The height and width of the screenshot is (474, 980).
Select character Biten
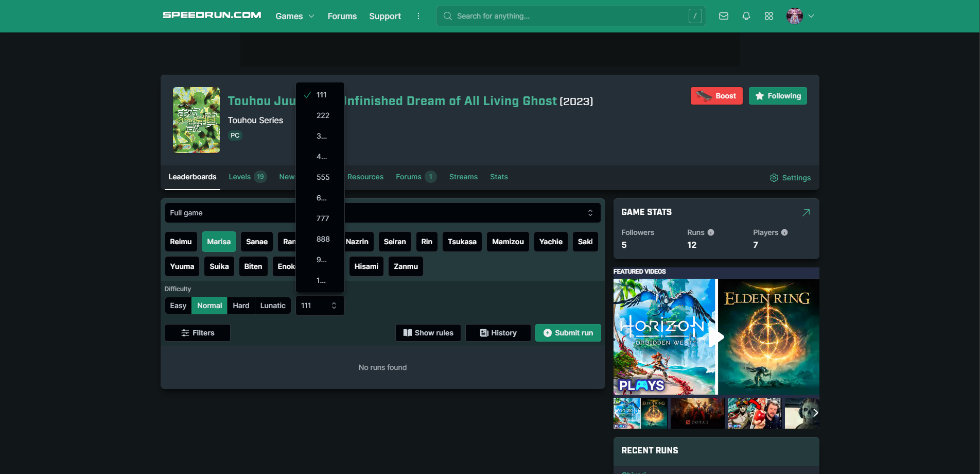tap(253, 266)
